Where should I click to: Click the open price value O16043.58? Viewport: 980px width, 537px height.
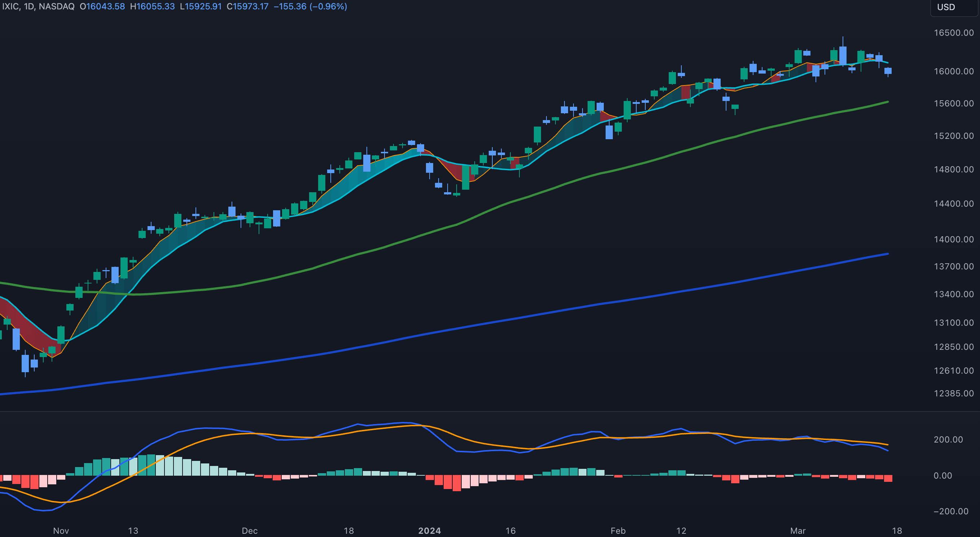tap(102, 6)
